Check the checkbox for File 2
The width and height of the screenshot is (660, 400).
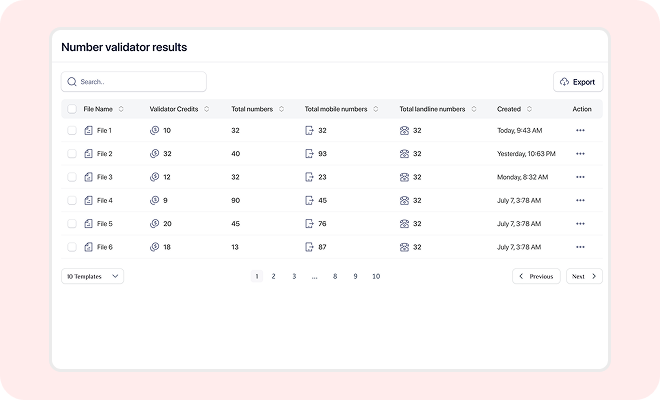(72, 154)
